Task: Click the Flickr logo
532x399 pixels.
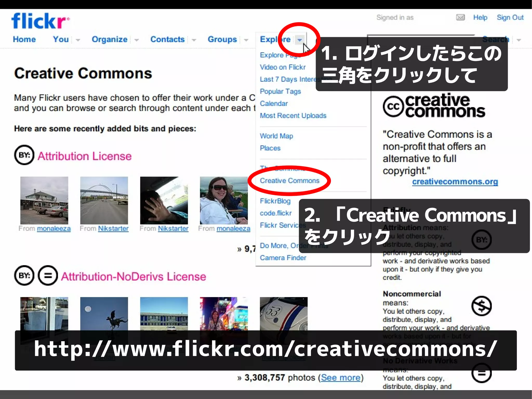Action: pyautogui.click(x=40, y=21)
